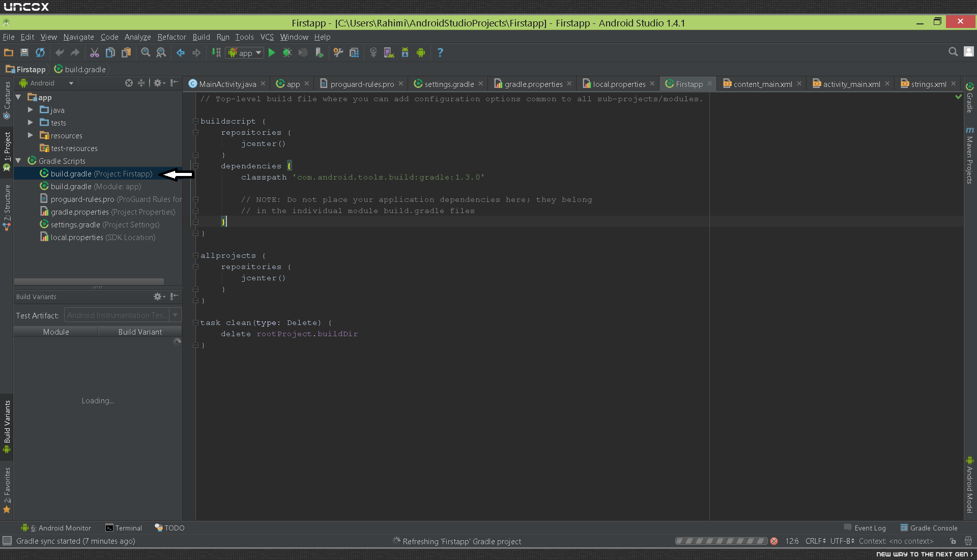Navigate Back with the blue arrow

tap(181, 52)
